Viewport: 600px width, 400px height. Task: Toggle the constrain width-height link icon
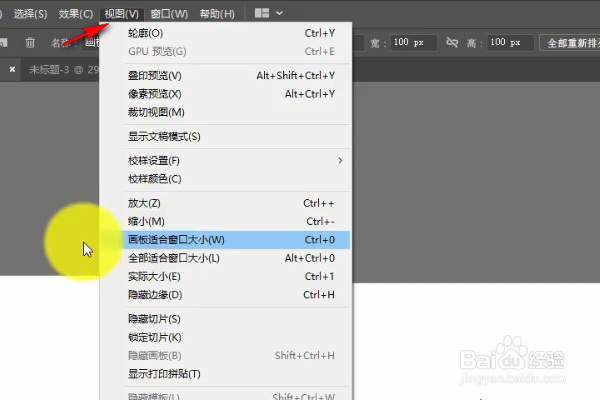coord(452,42)
